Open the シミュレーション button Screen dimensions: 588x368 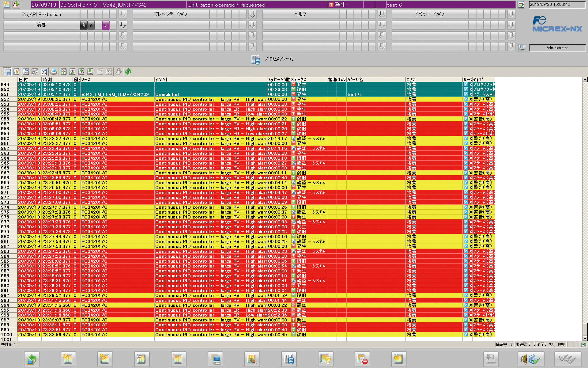(x=430, y=14)
